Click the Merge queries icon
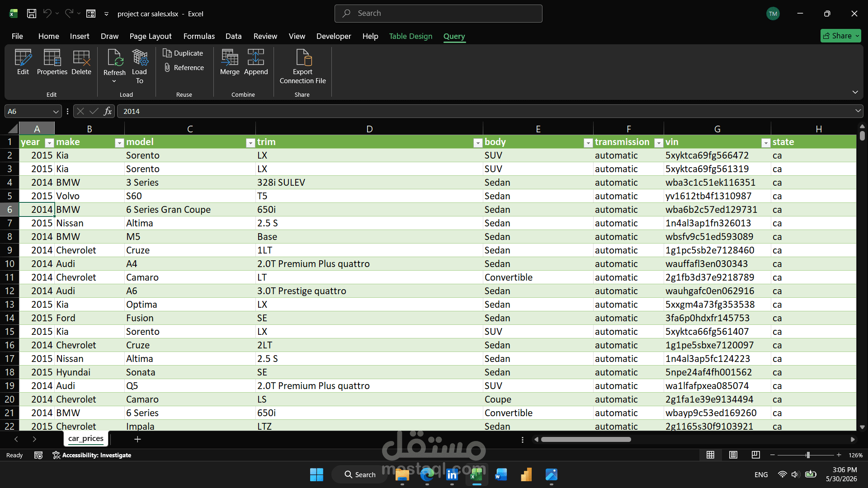Viewport: 868px width, 488px height. tap(230, 62)
